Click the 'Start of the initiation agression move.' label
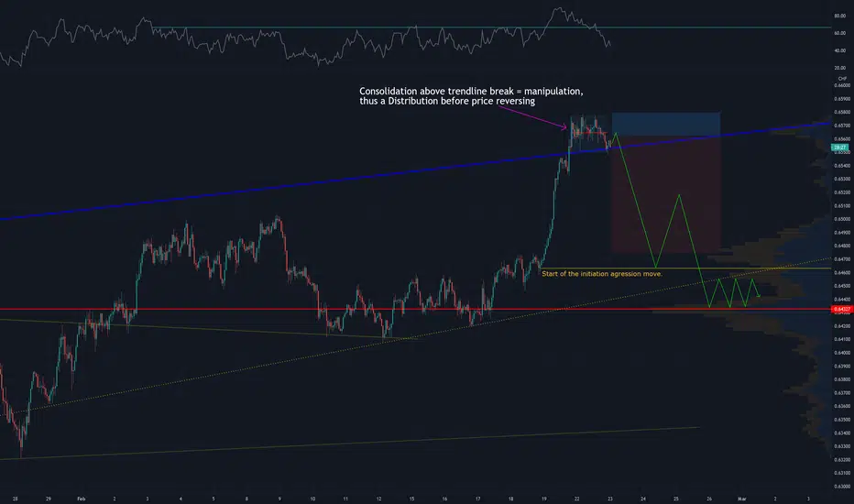Viewport: 854px width, 504px height. click(x=602, y=274)
